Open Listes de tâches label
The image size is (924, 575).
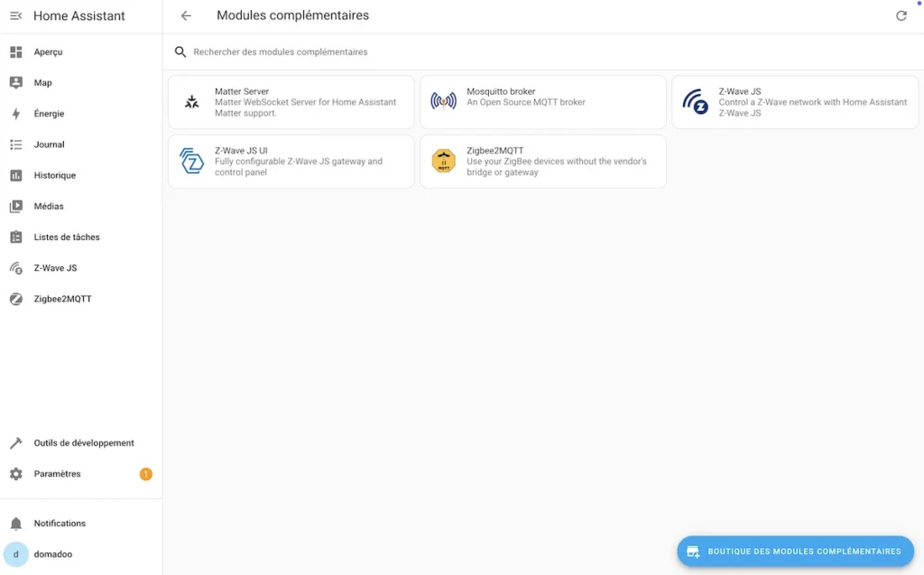pos(67,237)
